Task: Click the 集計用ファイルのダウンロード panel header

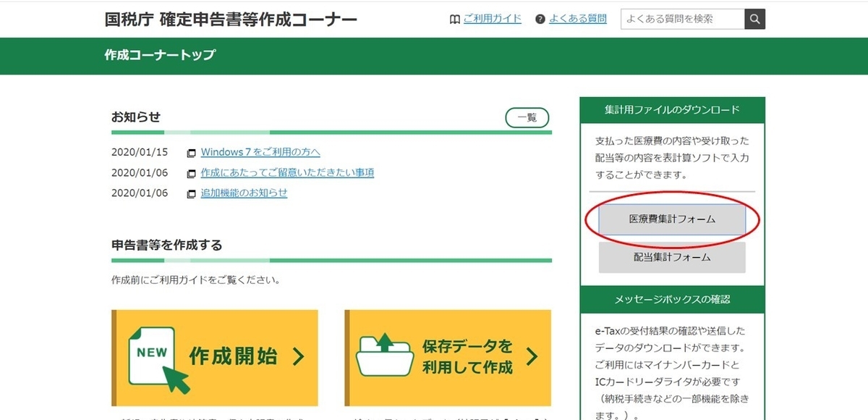Action: [672, 110]
